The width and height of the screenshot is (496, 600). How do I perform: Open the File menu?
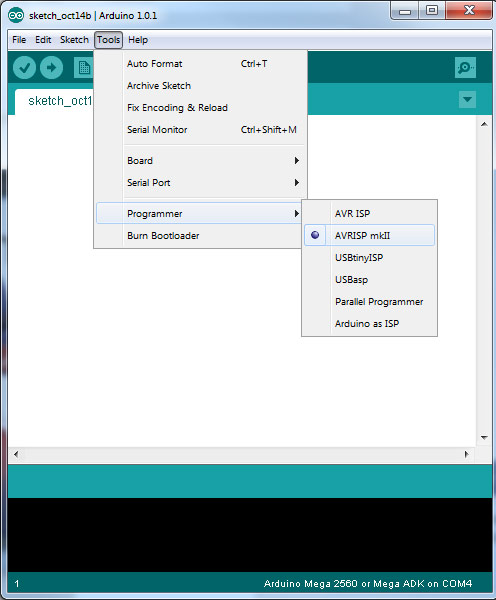19,40
